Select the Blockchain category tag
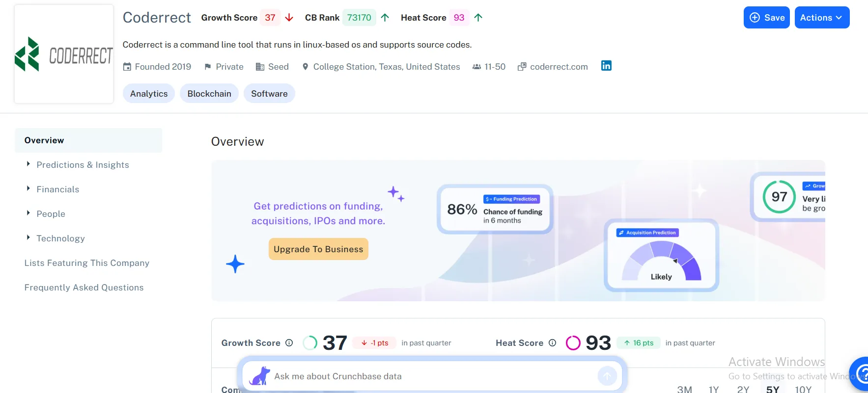 [209, 94]
